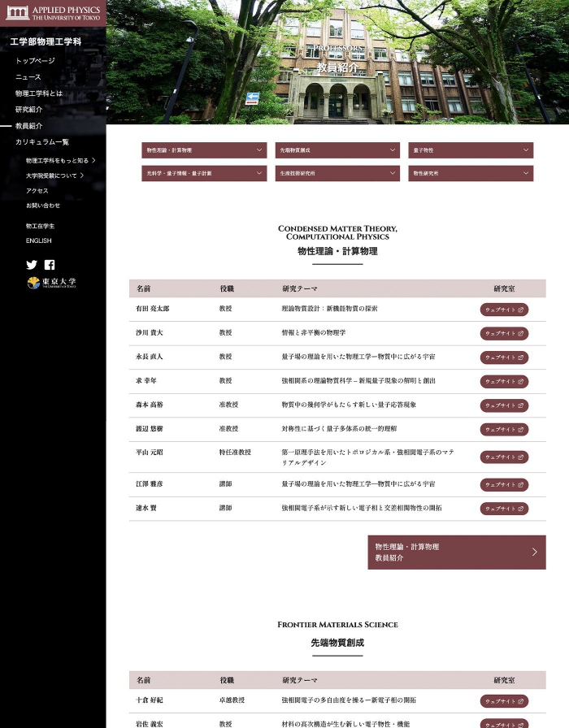Screen dimensions: 569x728
Task: Click the name 有田 亮太郎
Action: pyautogui.click(x=152, y=308)
